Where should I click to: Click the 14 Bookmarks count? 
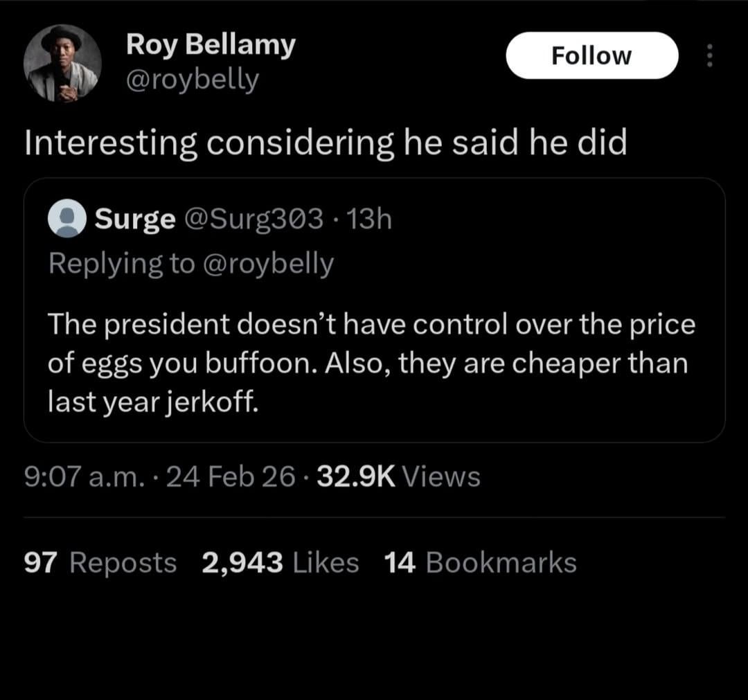480,563
